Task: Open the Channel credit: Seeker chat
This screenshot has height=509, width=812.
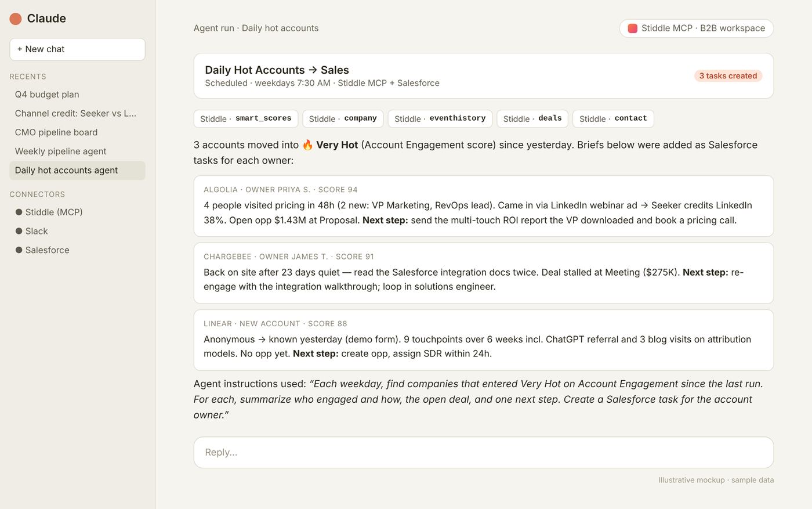Action: coord(77,114)
